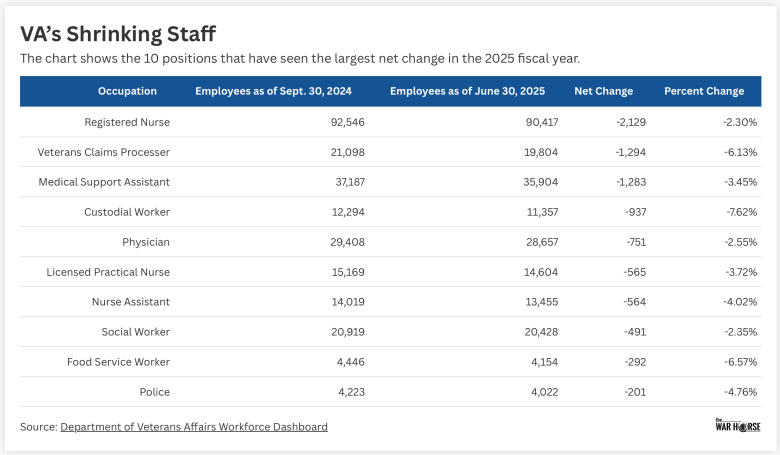This screenshot has width=780, height=455.
Task: Select the Nurse Assistant row label
Action: (x=129, y=302)
